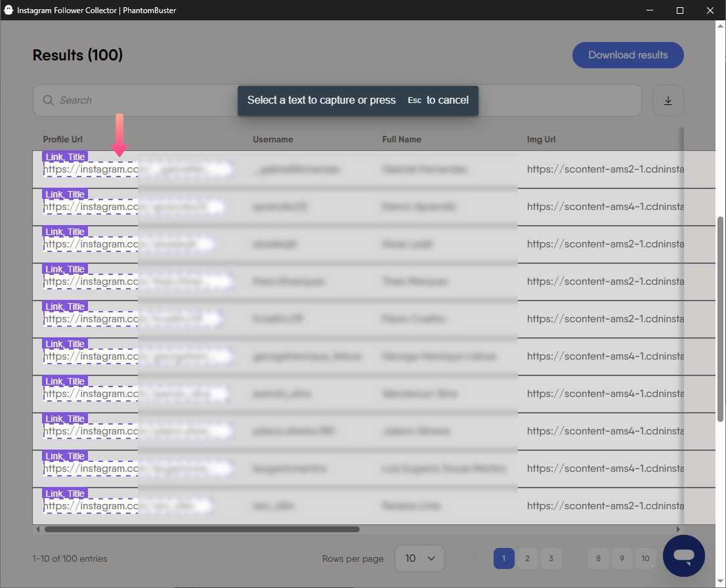Focus the Search input field
Image resolution: width=726 pixels, height=588 pixels.
(337, 100)
